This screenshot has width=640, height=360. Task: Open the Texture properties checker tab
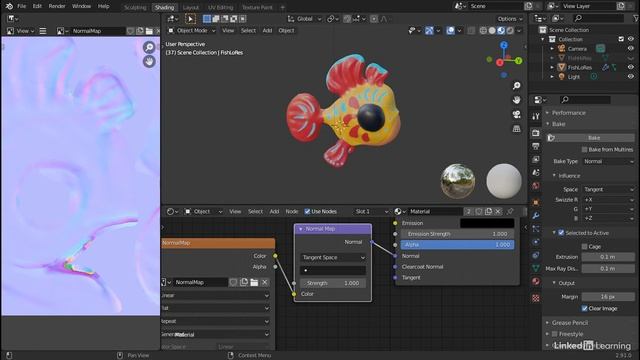click(x=536, y=298)
